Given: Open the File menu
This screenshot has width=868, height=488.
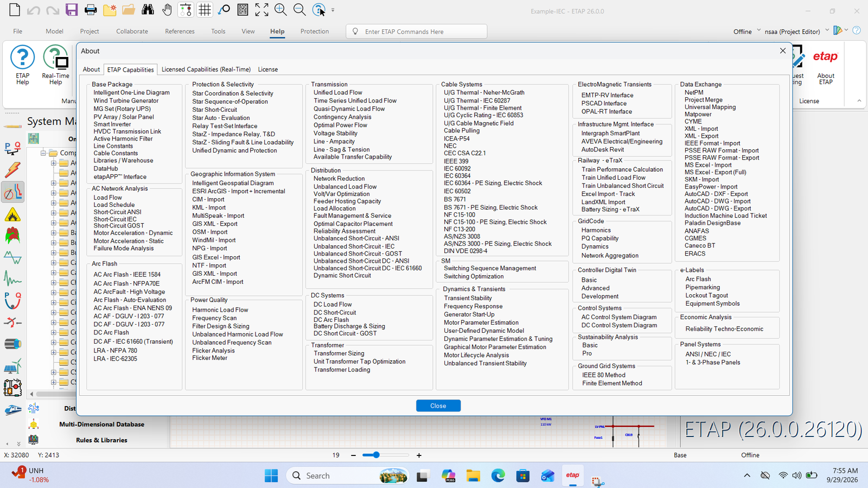Looking at the screenshot, I should click(x=18, y=31).
